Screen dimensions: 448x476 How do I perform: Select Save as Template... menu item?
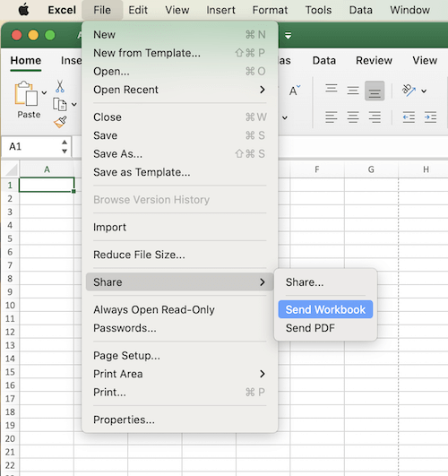[179, 172]
